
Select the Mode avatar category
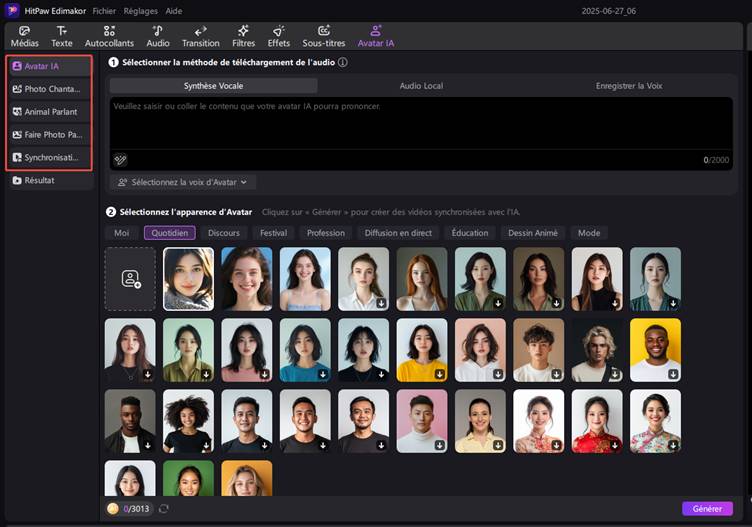(589, 233)
